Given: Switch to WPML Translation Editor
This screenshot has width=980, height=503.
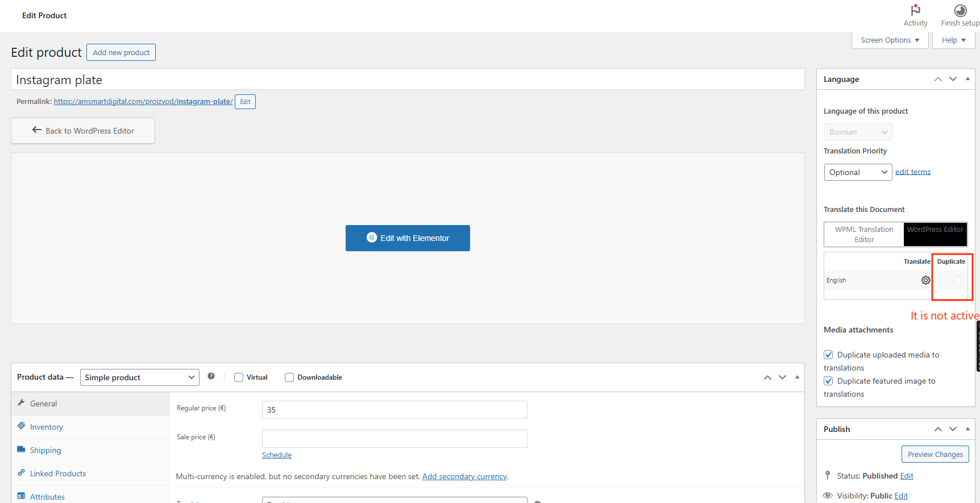Looking at the screenshot, I should (x=864, y=234).
